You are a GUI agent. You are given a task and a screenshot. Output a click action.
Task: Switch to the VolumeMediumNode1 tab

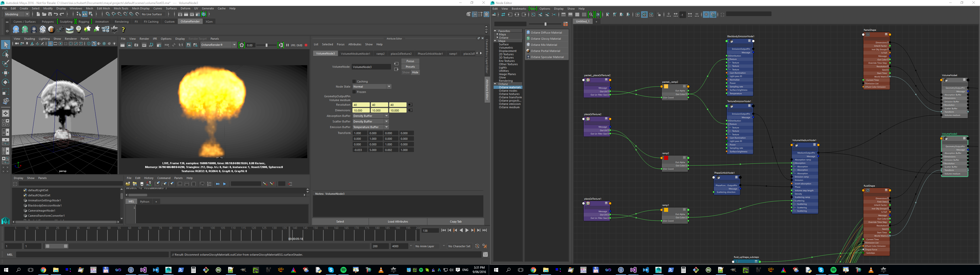tap(355, 53)
